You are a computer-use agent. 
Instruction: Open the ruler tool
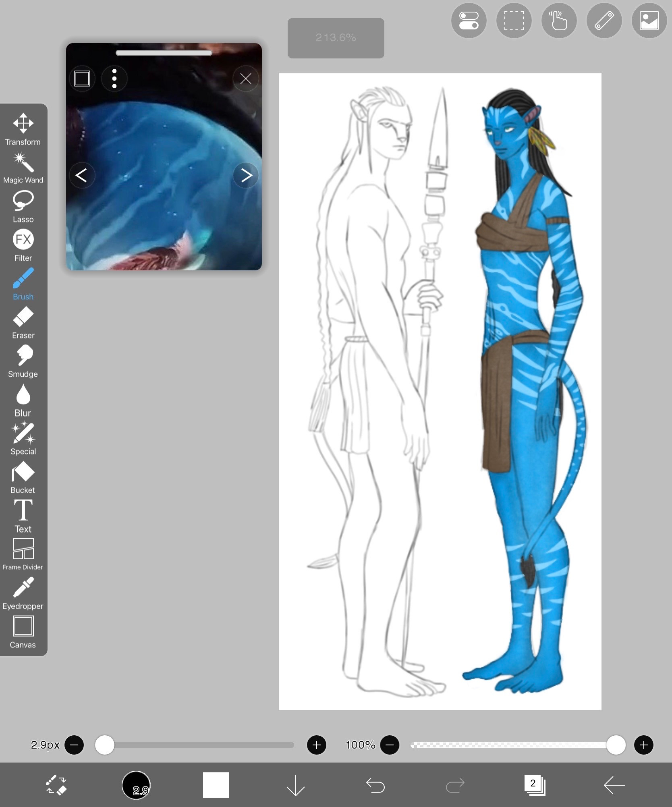[x=604, y=21]
